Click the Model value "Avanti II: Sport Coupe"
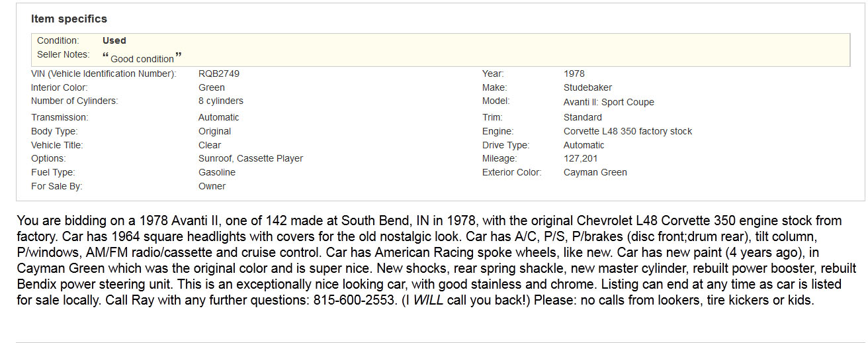This screenshot has height=343, width=868. point(609,102)
